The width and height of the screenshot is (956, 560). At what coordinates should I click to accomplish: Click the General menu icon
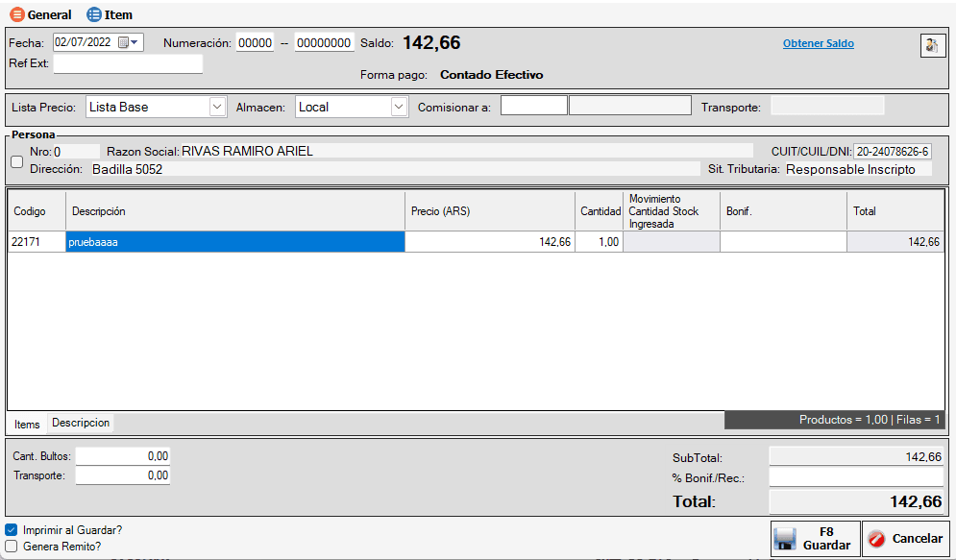click(16, 14)
